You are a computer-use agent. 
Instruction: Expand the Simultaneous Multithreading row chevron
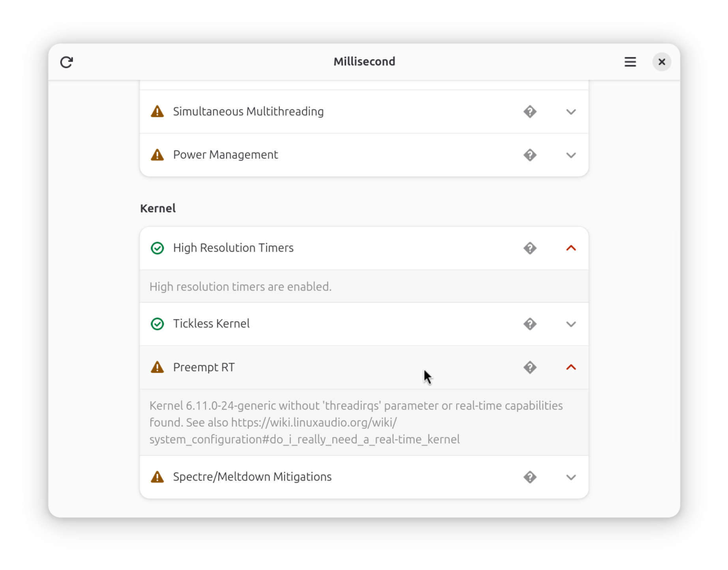click(570, 112)
